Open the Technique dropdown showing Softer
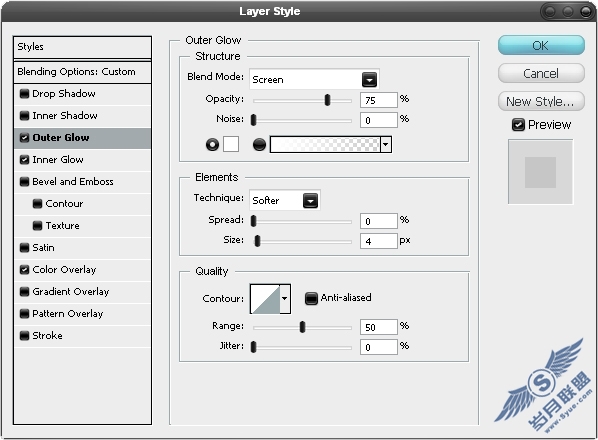598x440 pixels. (x=285, y=200)
